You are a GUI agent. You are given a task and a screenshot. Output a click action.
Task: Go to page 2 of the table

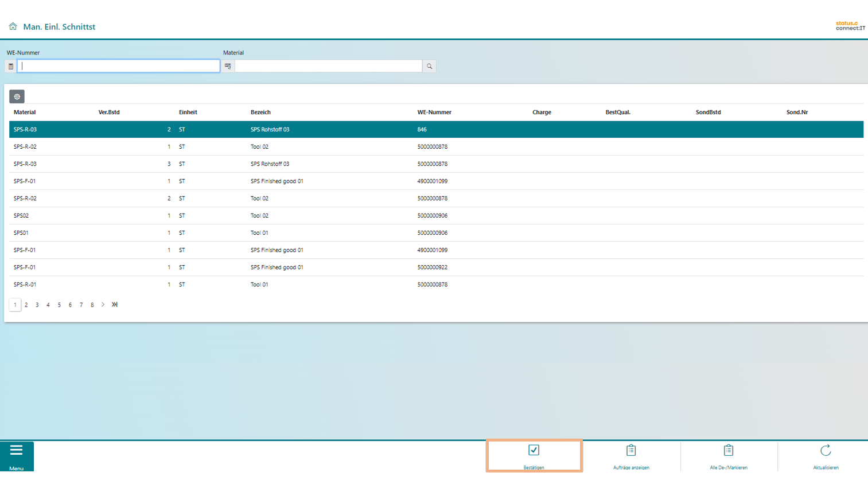(26, 305)
